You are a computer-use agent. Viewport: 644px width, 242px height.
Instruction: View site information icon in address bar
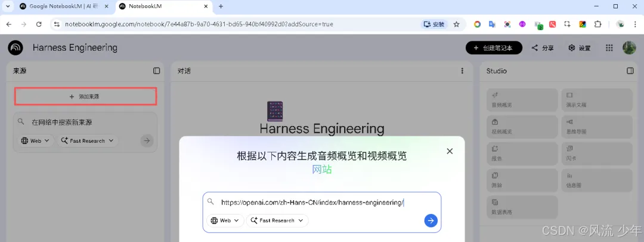click(57, 24)
